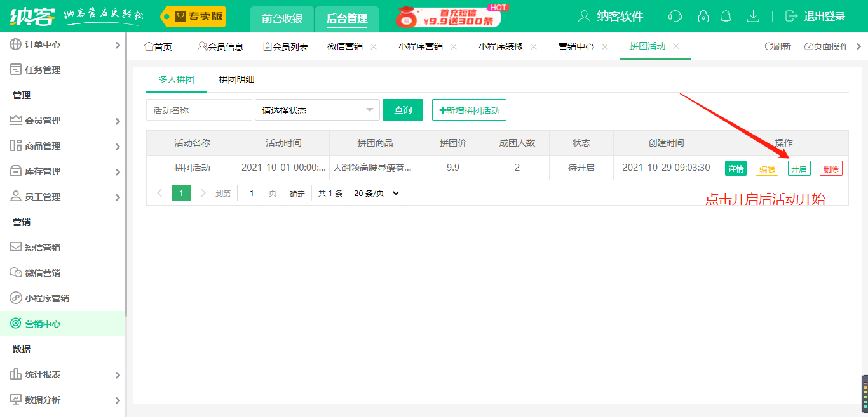The height and width of the screenshot is (417, 868).
Task: Click the lock screen icon
Action: point(703,17)
